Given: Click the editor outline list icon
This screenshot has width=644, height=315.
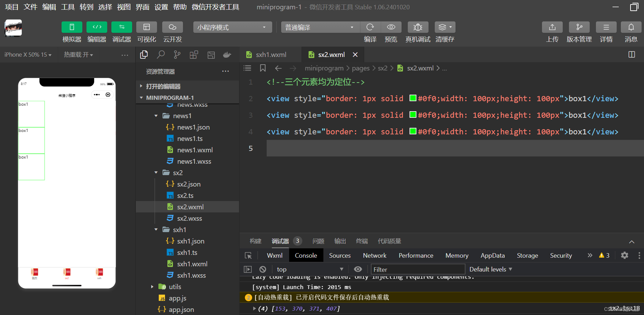Looking at the screenshot, I should tap(247, 68).
